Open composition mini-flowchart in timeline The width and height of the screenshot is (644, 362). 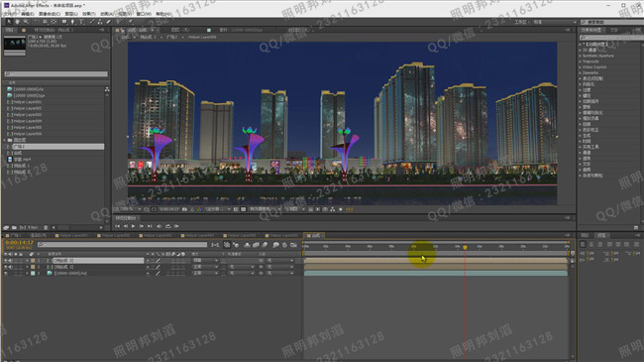(215, 245)
